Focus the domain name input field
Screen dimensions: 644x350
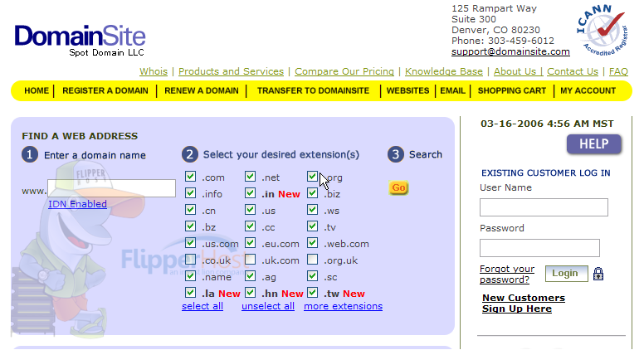point(112,188)
